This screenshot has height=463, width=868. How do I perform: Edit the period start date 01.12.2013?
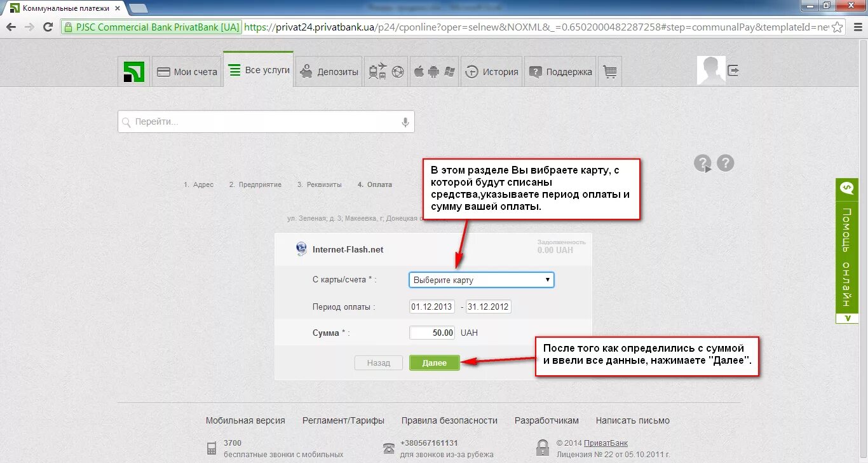[432, 307]
